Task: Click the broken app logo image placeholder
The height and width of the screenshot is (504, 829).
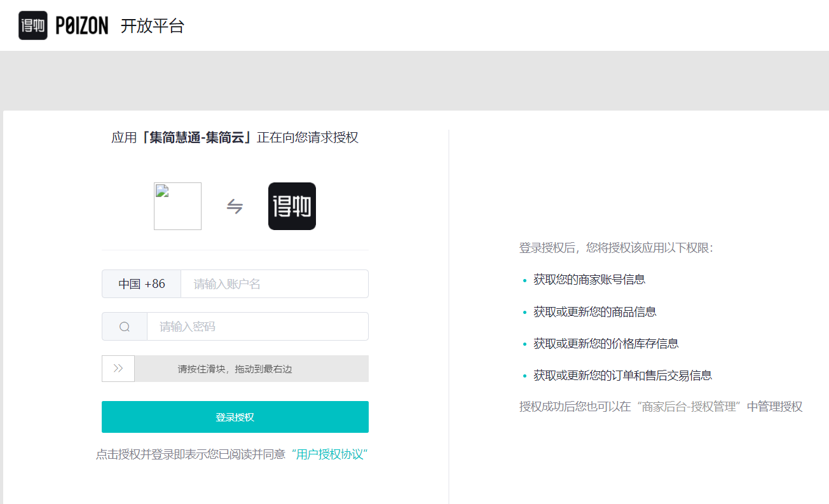Action: (177, 206)
